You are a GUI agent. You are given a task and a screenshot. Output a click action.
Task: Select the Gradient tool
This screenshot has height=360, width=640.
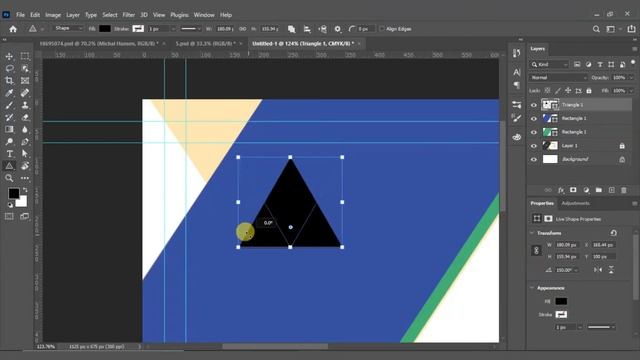9,129
